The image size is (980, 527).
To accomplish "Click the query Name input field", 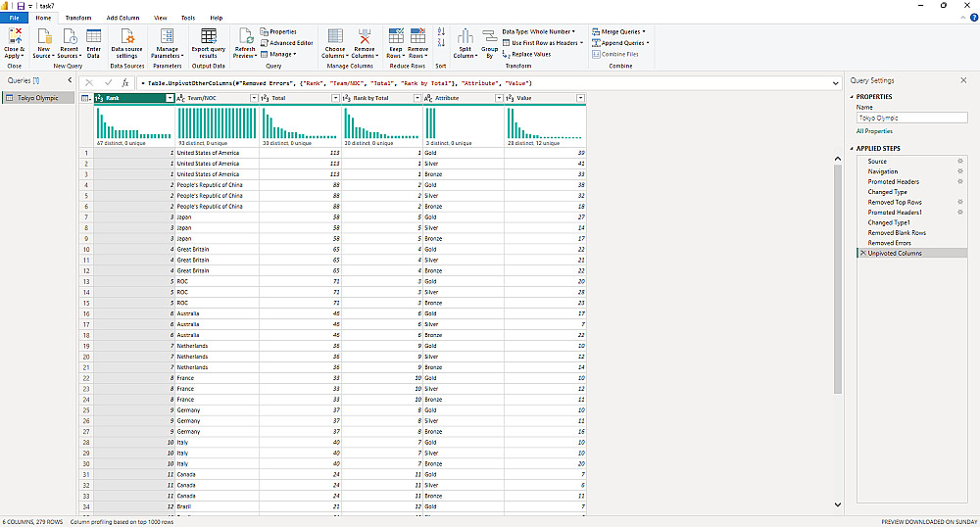I will [911, 118].
